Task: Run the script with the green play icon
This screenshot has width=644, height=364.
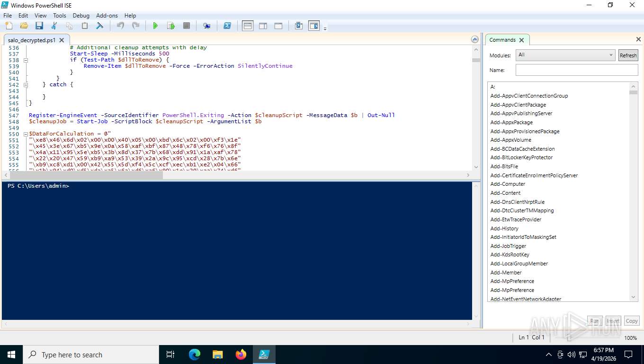Action: (155, 26)
